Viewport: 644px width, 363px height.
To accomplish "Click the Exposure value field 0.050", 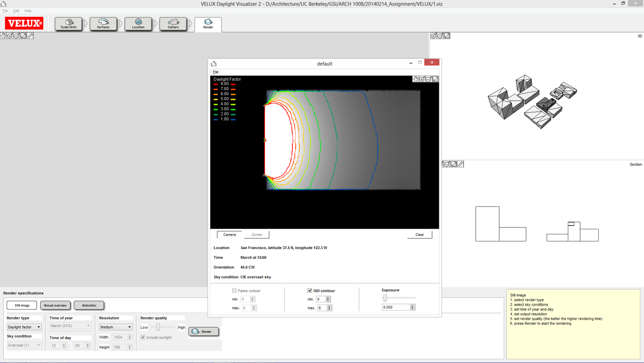I will pos(396,308).
